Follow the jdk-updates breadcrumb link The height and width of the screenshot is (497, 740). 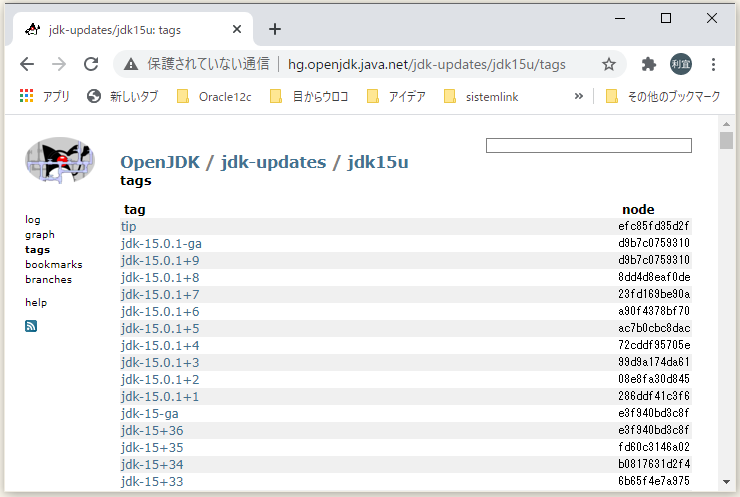[x=273, y=162]
